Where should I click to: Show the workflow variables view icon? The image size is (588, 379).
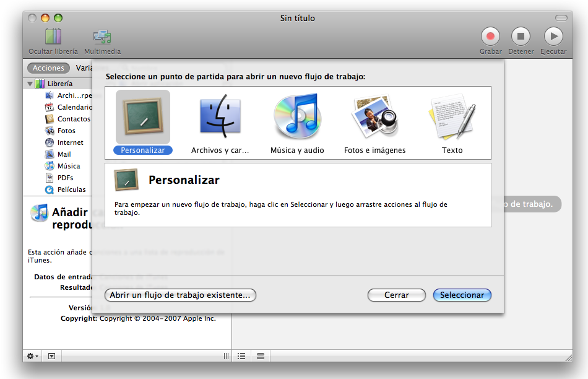260,356
